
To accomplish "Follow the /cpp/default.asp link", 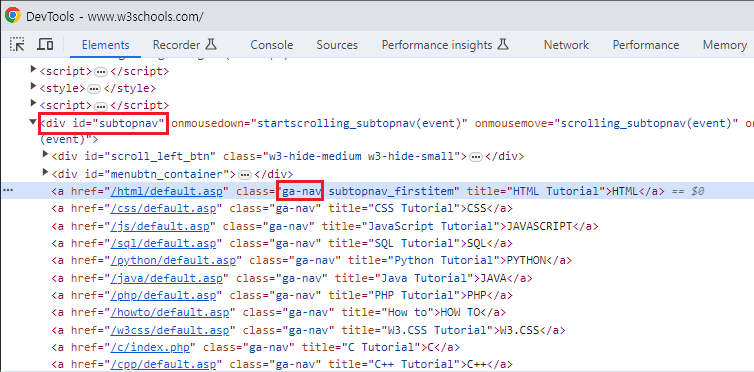I will 163,365.
